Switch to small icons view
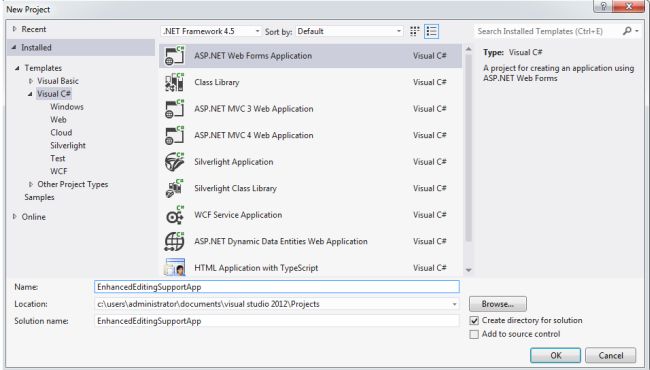This screenshot has width=650, height=370. tap(415, 31)
